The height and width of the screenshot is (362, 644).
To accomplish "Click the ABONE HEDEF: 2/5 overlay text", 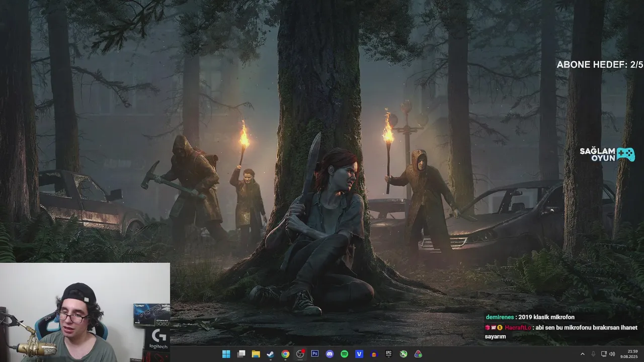I will tap(600, 64).
